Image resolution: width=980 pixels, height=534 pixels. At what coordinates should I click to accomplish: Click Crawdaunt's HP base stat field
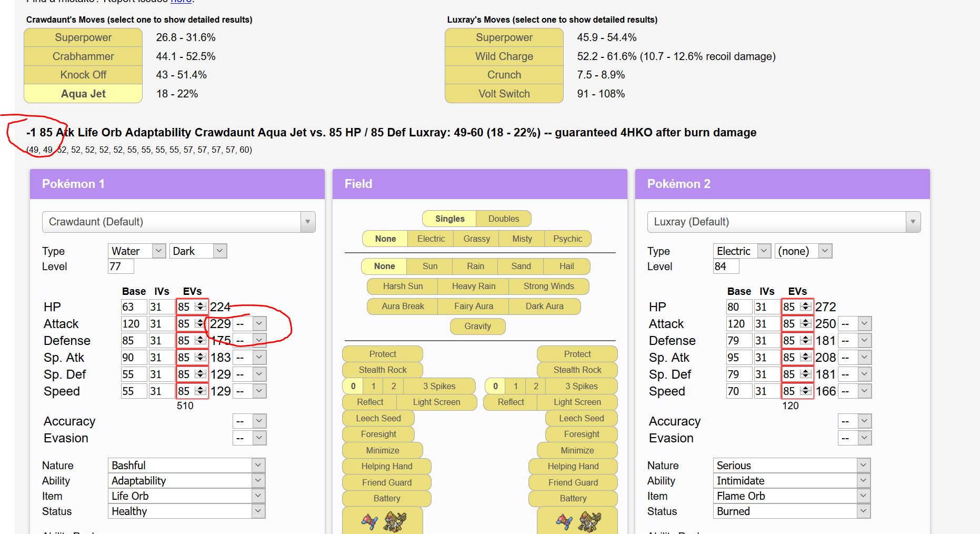click(134, 307)
